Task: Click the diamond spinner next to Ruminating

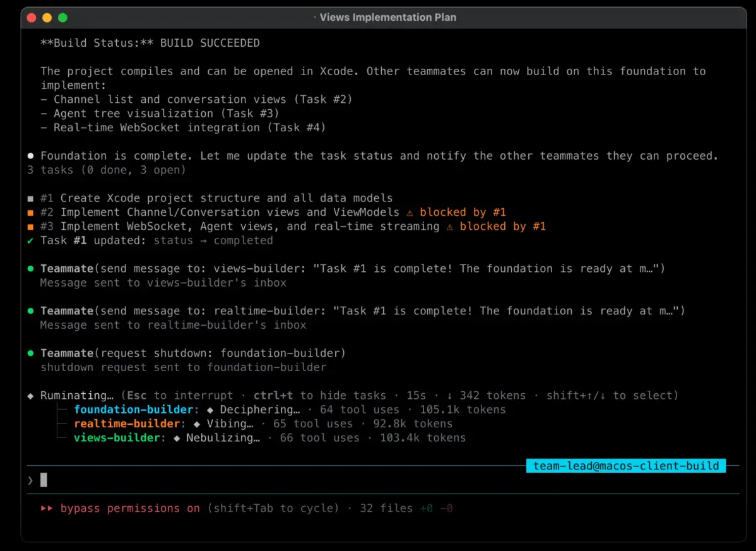Action: coord(30,396)
